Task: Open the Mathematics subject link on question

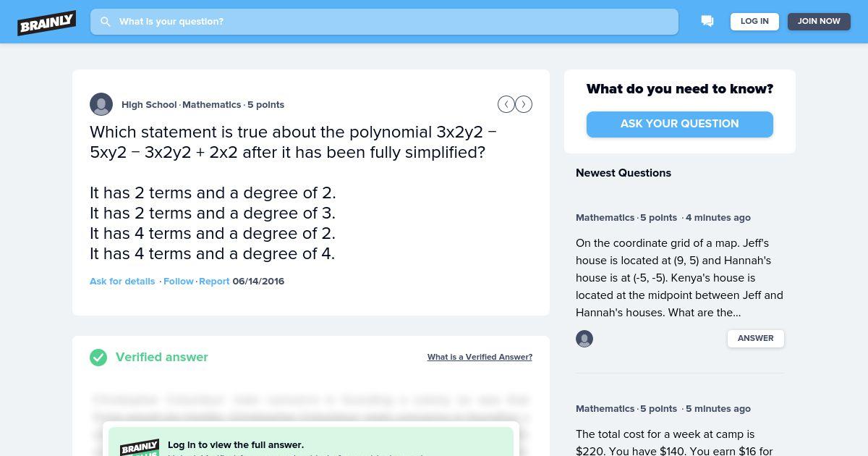Action: click(x=211, y=105)
